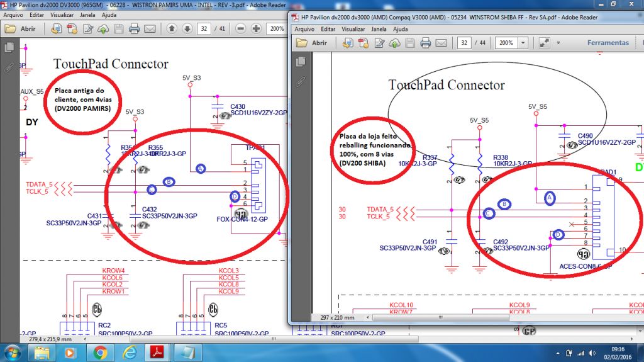Click the Ferramentas panel button
This screenshot has width=644, height=362.
click(608, 43)
